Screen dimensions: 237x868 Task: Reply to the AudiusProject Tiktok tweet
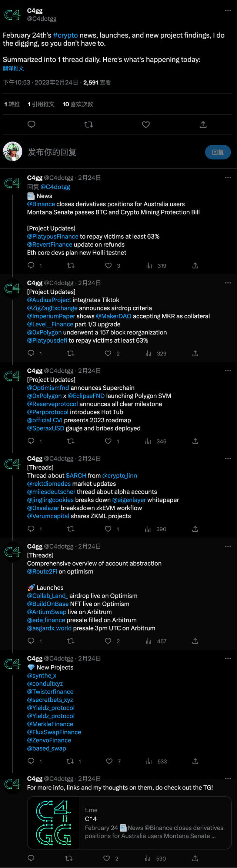[31, 353]
